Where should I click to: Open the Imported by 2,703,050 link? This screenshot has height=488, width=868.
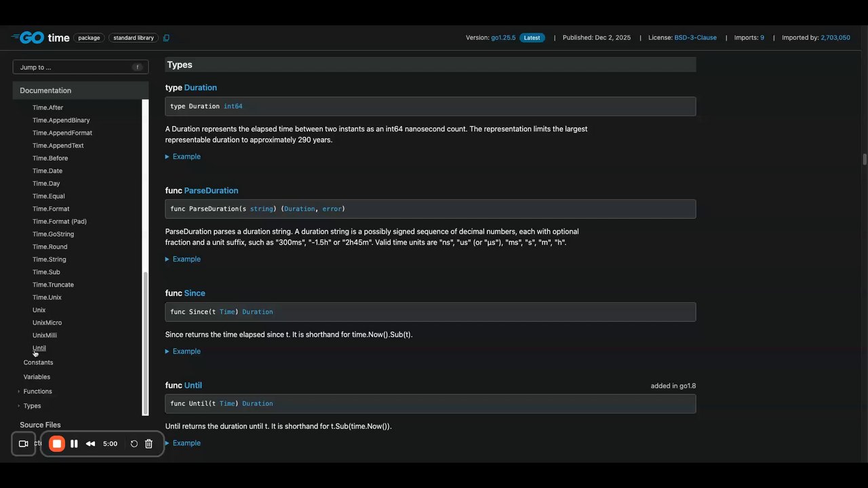[835, 38]
